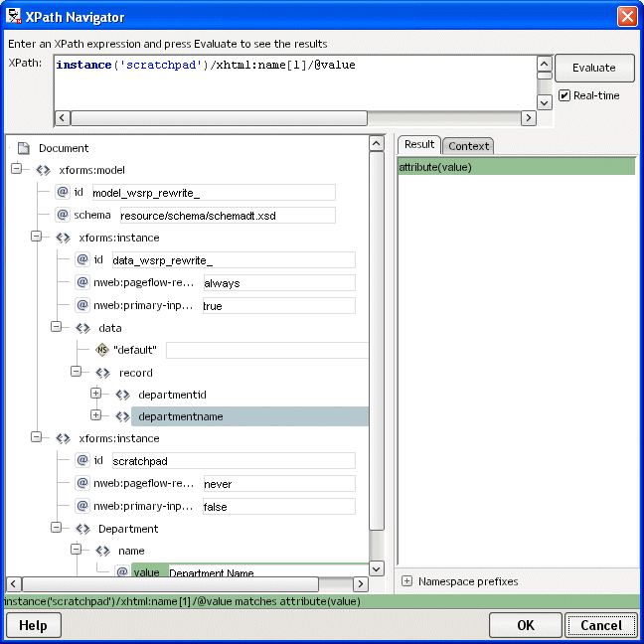Click tree panel scroll right arrow
Image resolution: width=644 pixels, height=644 pixels.
pyautogui.click(x=361, y=584)
